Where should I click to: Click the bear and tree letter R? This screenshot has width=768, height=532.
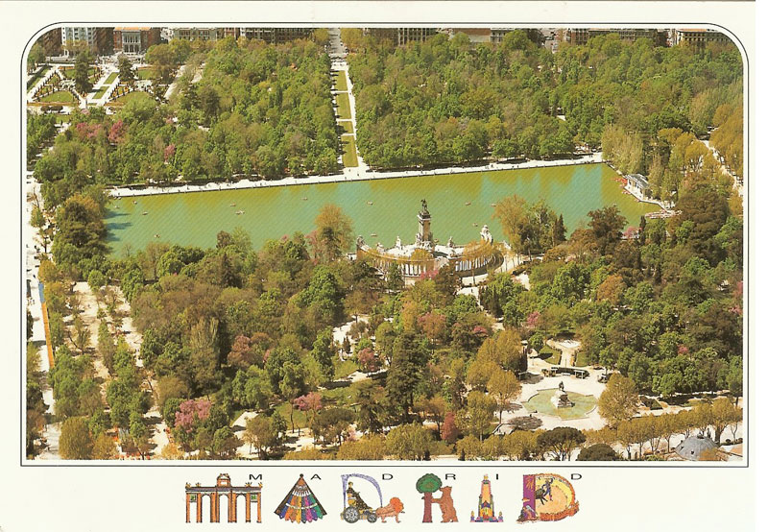(437, 498)
